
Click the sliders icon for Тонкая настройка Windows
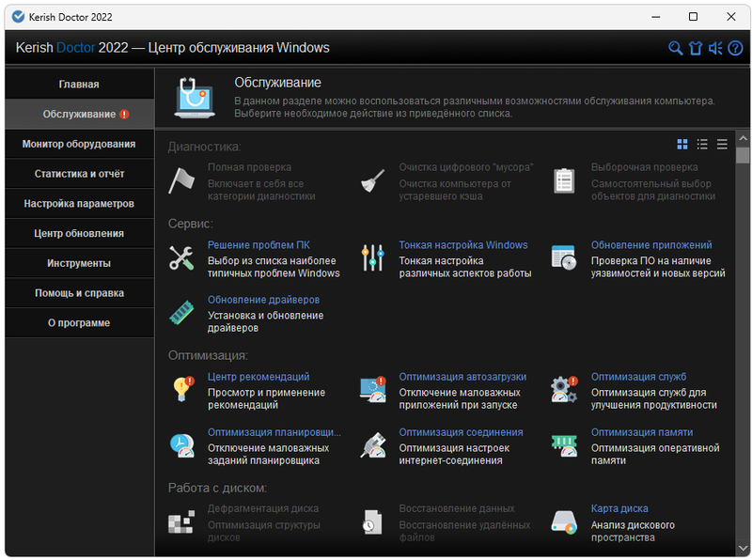tap(372, 258)
